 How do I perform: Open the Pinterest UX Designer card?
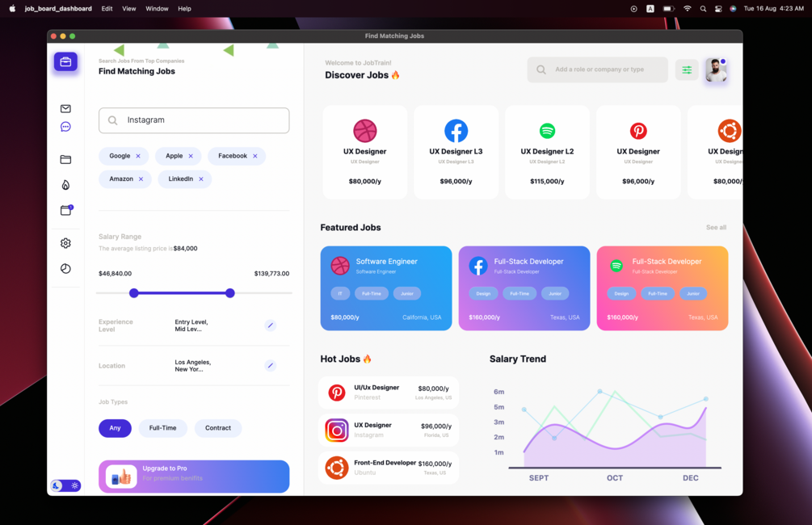(638, 152)
